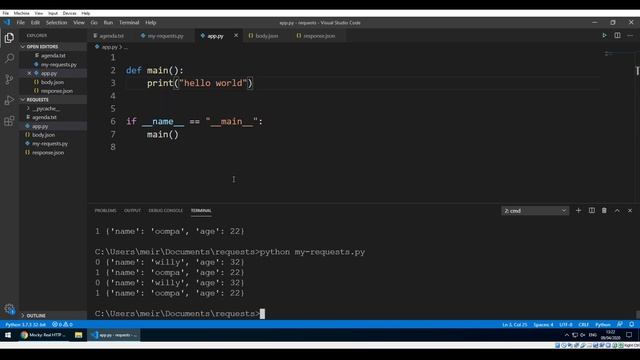Open the Search view in activity bar
Viewport: 640px width, 360px height.
click(9, 58)
